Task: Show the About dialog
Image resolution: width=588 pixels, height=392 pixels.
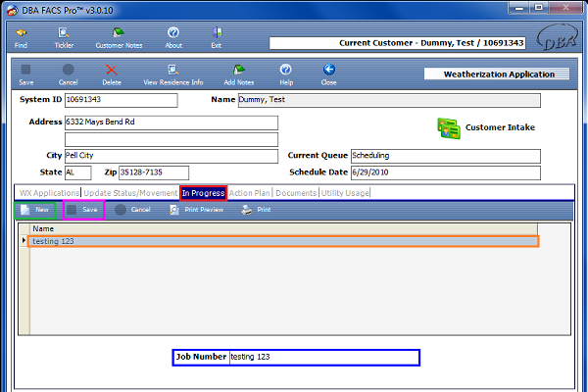Action: tap(173, 38)
